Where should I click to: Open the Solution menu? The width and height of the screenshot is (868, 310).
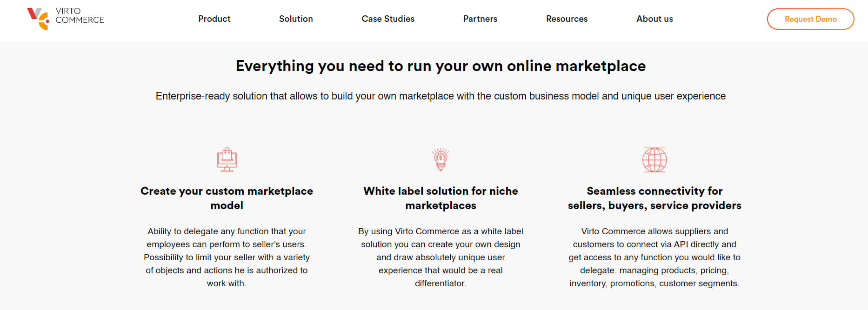296,19
